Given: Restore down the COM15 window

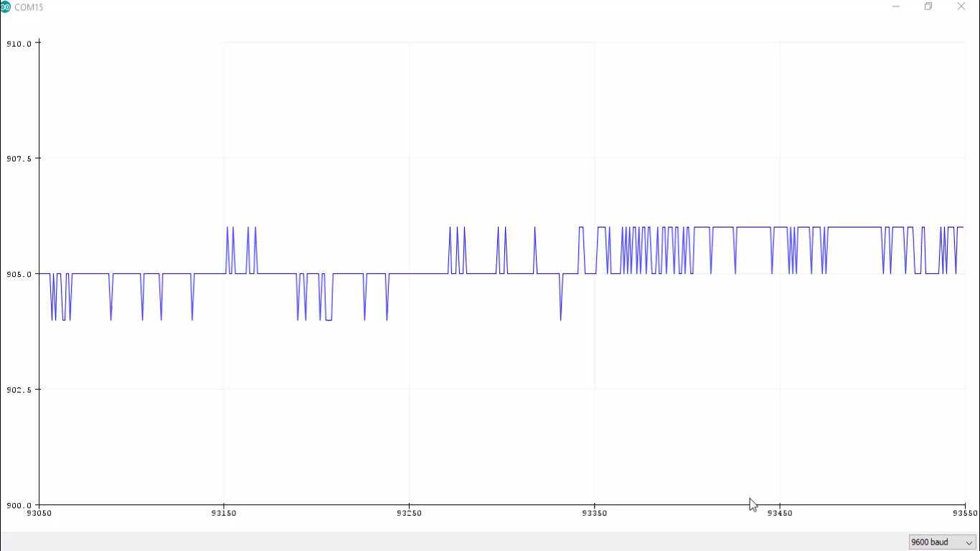Looking at the screenshot, I should [928, 6].
